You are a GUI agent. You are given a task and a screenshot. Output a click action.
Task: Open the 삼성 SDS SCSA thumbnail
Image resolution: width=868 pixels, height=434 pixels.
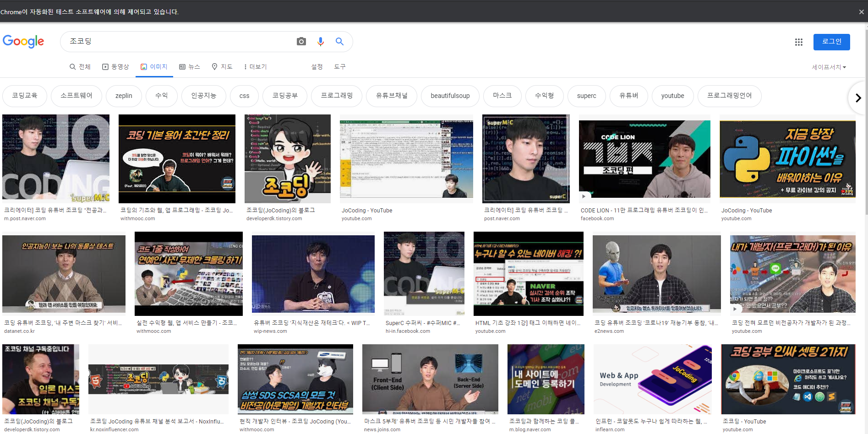(x=295, y=379)
